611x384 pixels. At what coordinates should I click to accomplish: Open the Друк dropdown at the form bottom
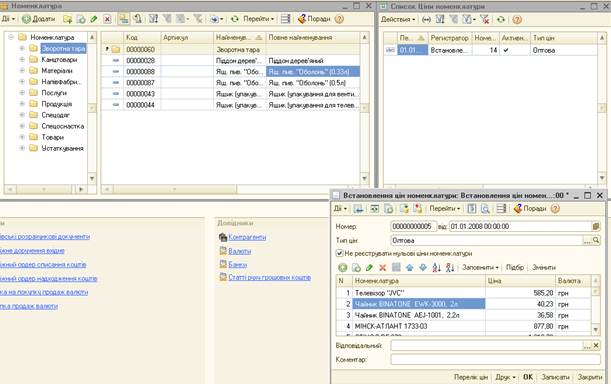coord(505,377)
